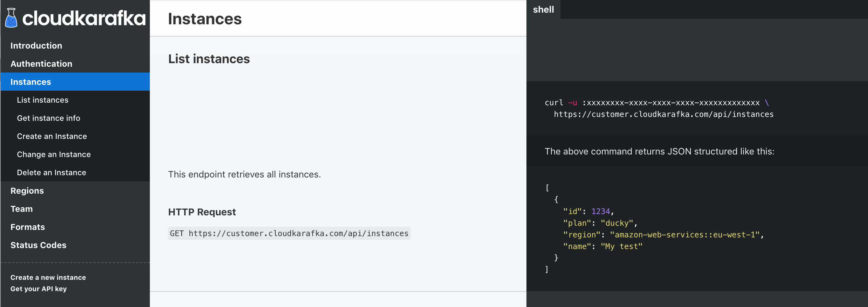
Task: Click the List instances subheading
Action: click(209, 59)
